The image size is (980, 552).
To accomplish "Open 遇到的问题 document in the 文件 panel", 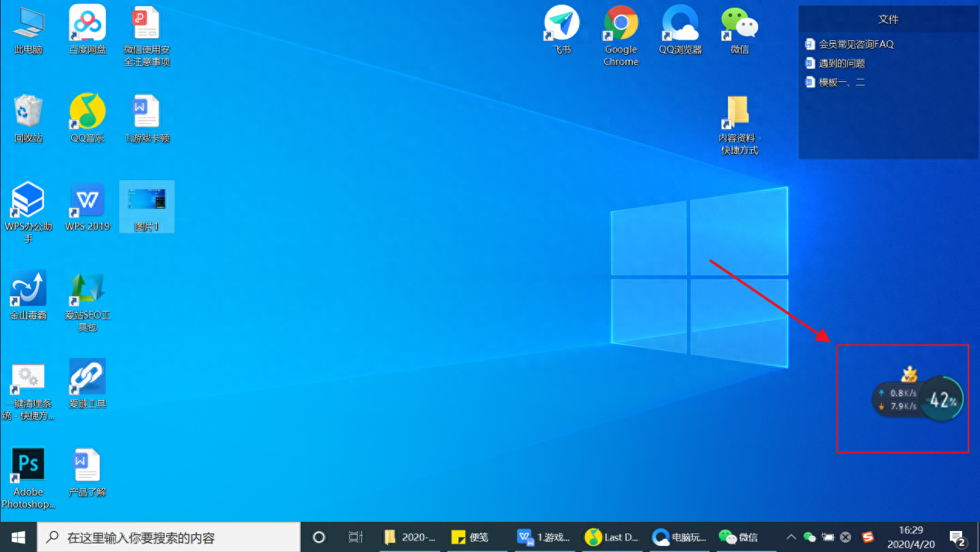I will pyautogui.click(x=842, y=63).
